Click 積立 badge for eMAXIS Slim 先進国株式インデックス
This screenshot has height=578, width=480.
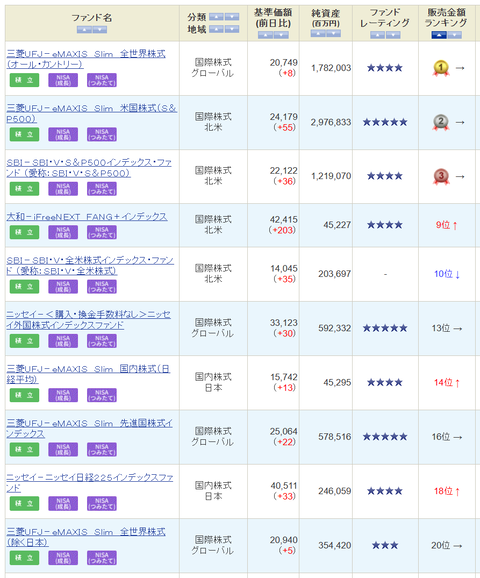[24, 449]
